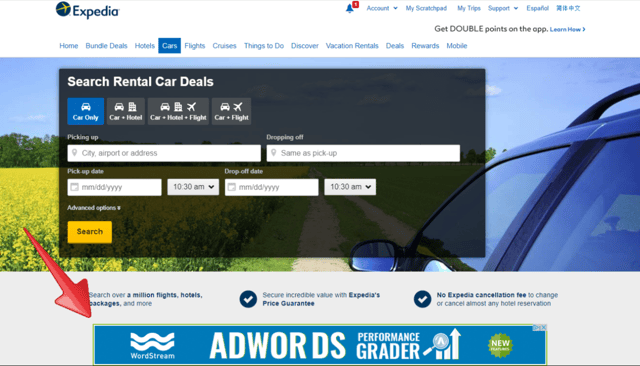Click the Learn How link
640x366 pixels.
pyautogui.click(x=567, y=29)
